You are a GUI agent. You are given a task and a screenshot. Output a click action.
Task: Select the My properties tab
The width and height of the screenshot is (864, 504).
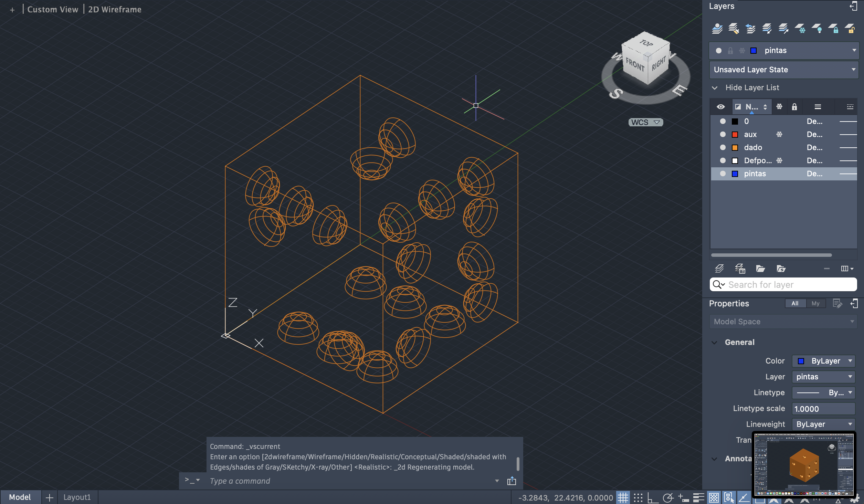pos(815,303)
